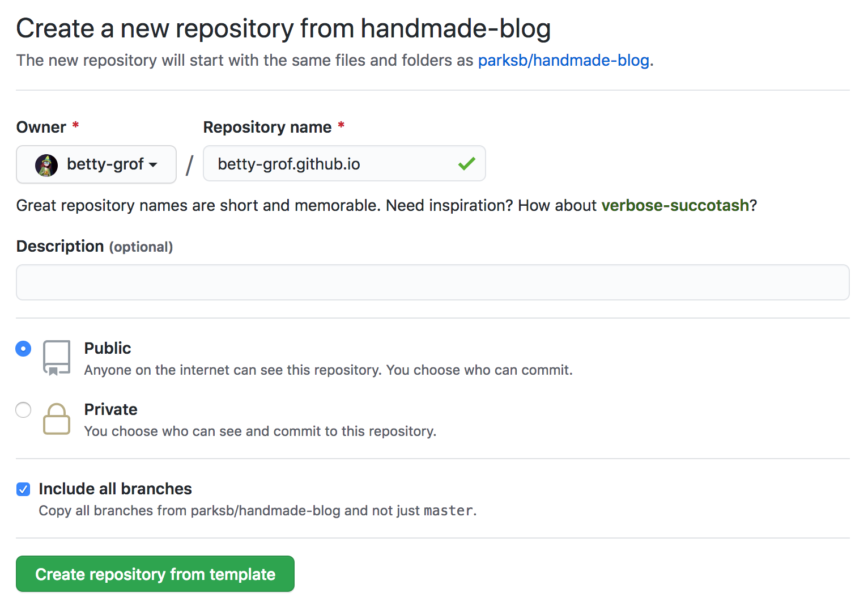
Task: Open the betty-grof owner dropdown
Action: click(x=96, y=164)
